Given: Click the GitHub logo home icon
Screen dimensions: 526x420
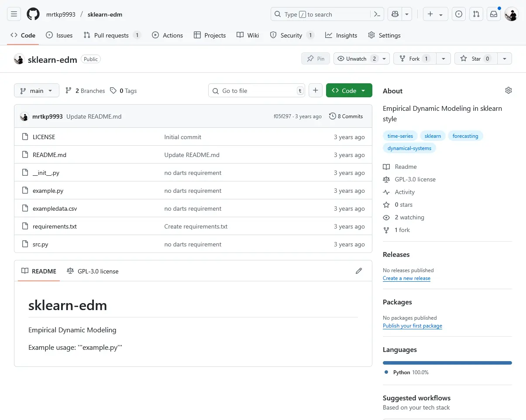Looking at the screenshot, I should coord(33,14).
